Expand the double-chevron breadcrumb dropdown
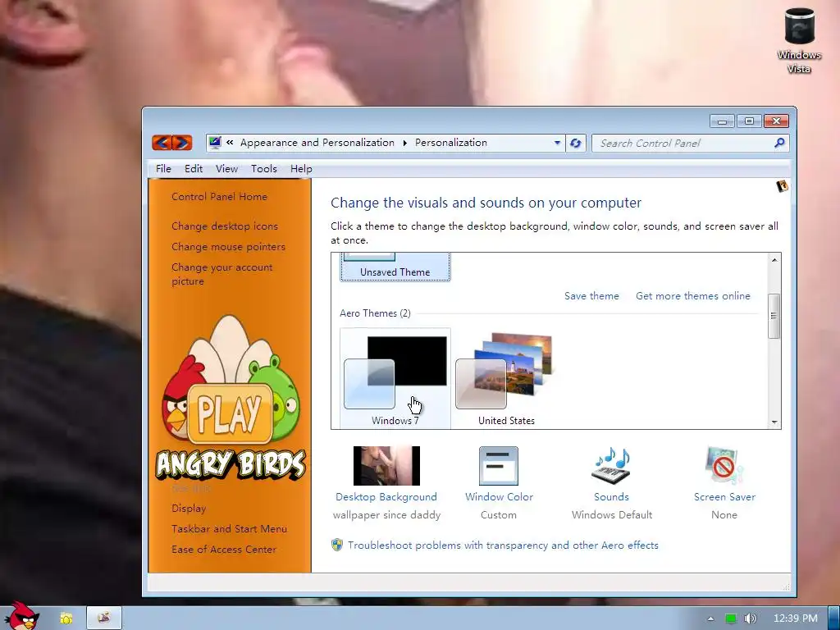 tap(230, 143)
